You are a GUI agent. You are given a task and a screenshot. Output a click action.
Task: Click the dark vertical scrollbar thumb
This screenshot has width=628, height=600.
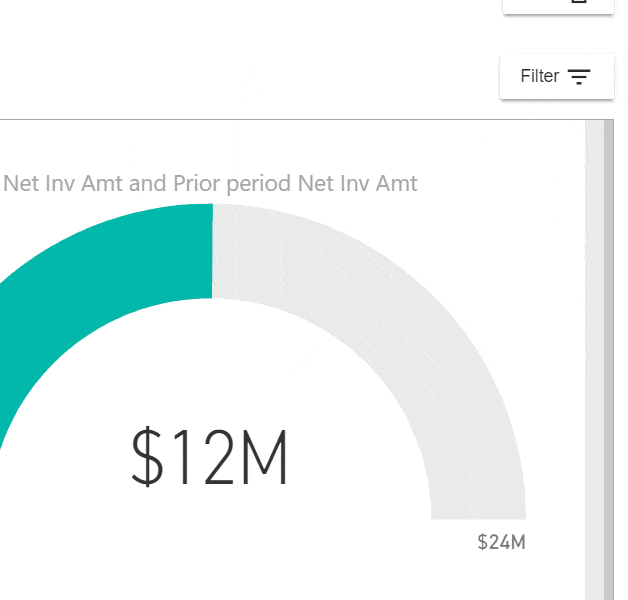point(609,350)
